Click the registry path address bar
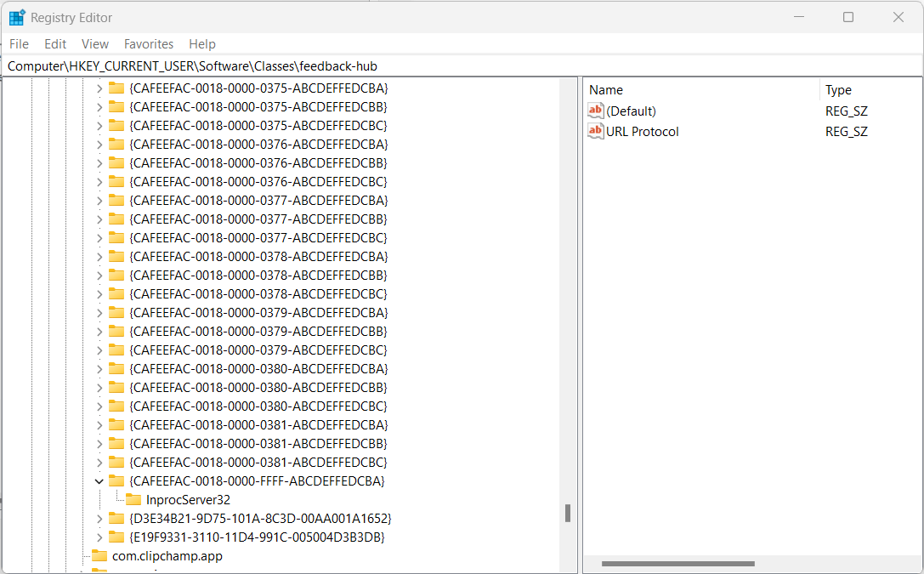 (462, 66)
